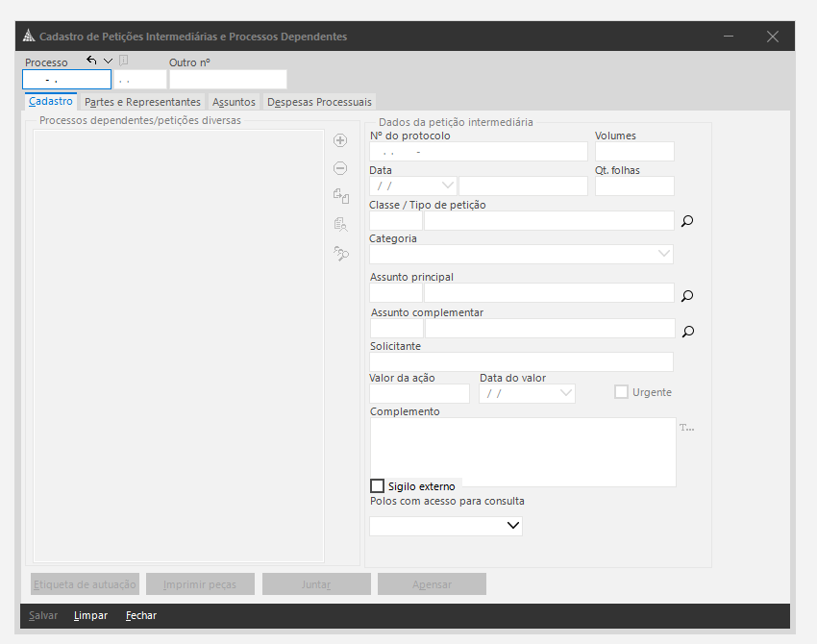
Task: Click the copy documents icon below minus
Action: click(340, 196)
